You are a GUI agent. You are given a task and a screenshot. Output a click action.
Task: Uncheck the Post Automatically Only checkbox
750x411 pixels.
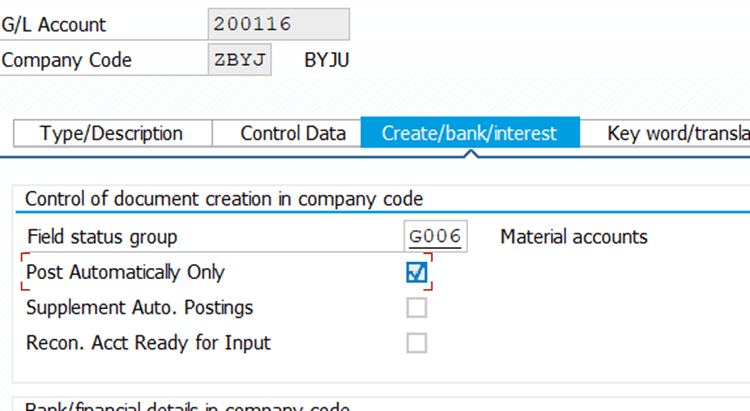417,272
